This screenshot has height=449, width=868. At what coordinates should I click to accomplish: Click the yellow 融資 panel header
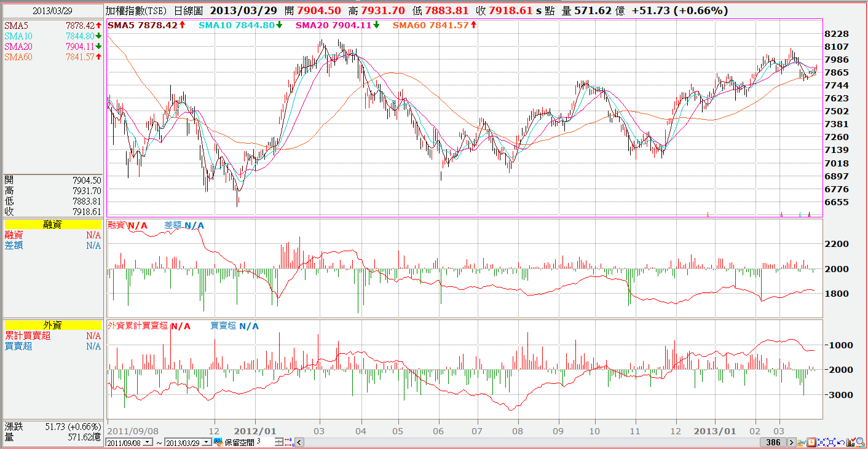point(53,225)
